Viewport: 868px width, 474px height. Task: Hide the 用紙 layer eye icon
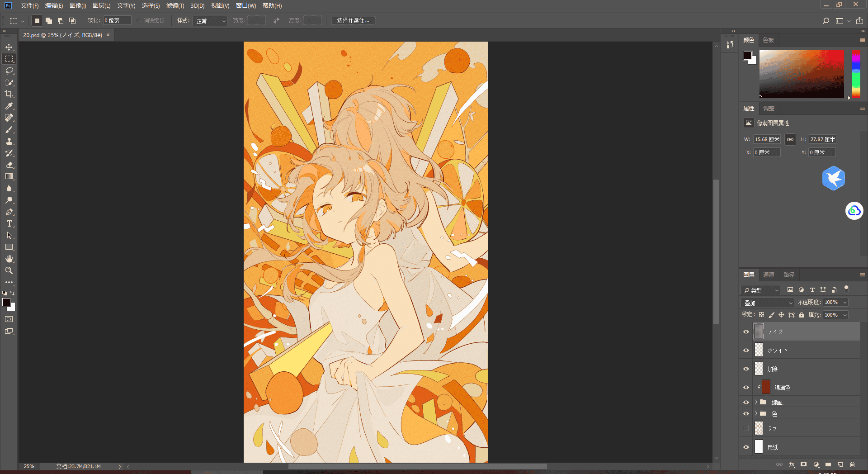coord(746,447)
